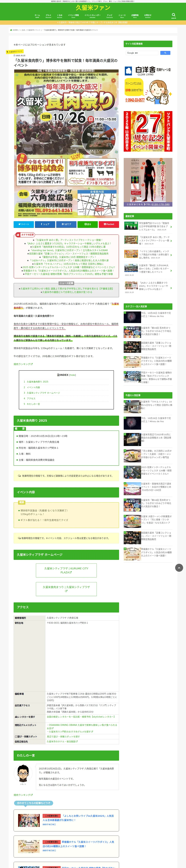Click the scroll-to-top arrow button
186x868 pixels.
tap(179, 568)
